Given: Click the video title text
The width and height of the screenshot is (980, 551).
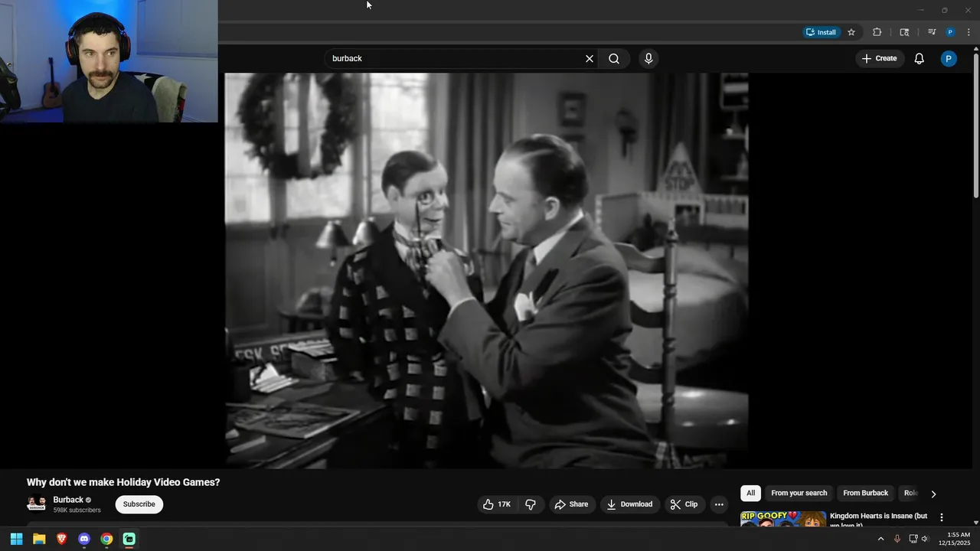Looking at the screenshot, I should (123, 482).
